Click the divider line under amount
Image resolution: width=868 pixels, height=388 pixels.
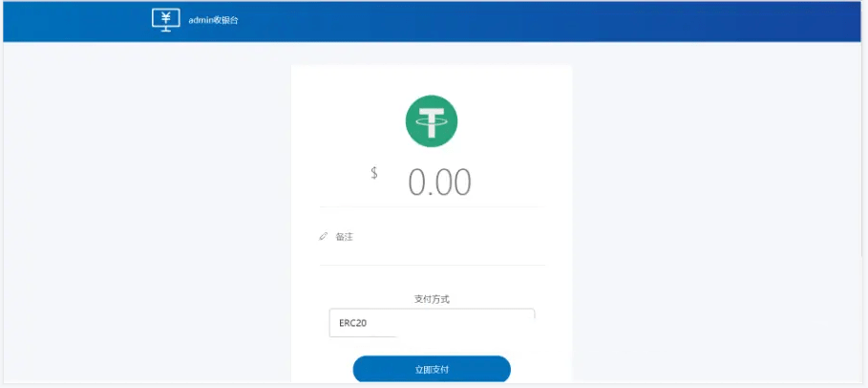tap(432, 206)
